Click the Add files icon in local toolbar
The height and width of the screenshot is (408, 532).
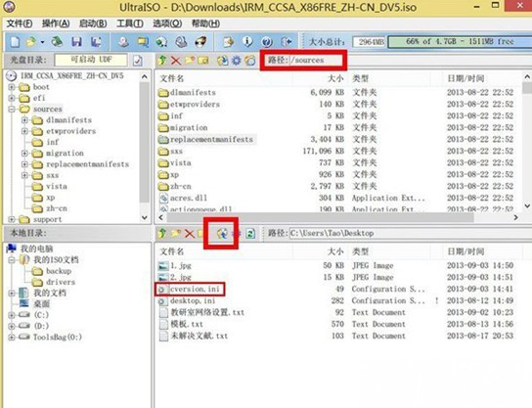tap(222, 234)
